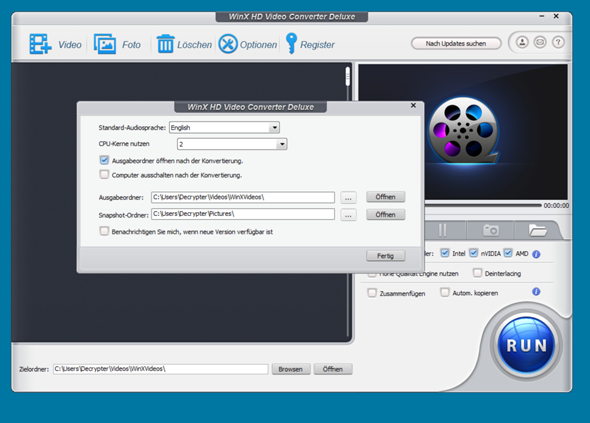Click the snapshot camera icon under preview

[491, 230]
